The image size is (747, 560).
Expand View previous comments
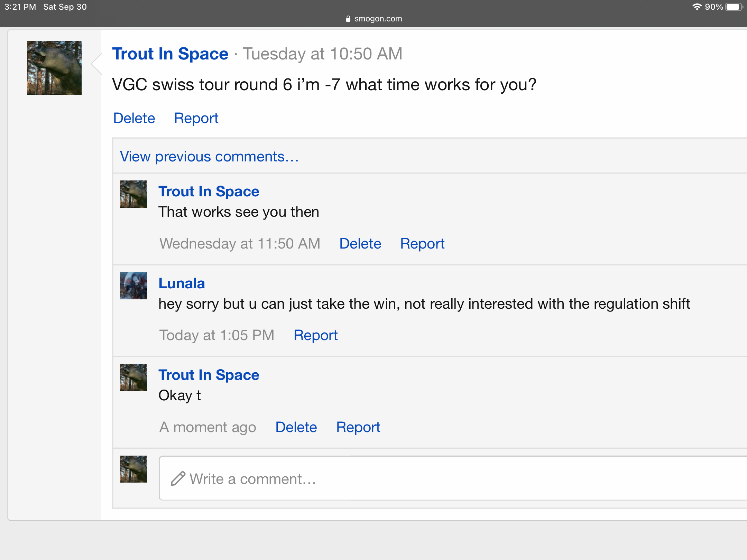point(209,157)
